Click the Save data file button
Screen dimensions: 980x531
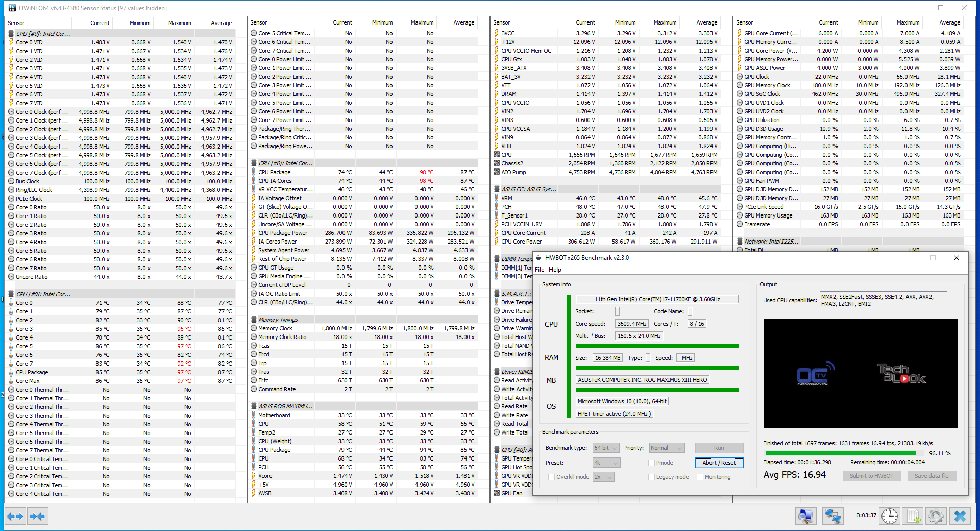click(x=932, y=476)
